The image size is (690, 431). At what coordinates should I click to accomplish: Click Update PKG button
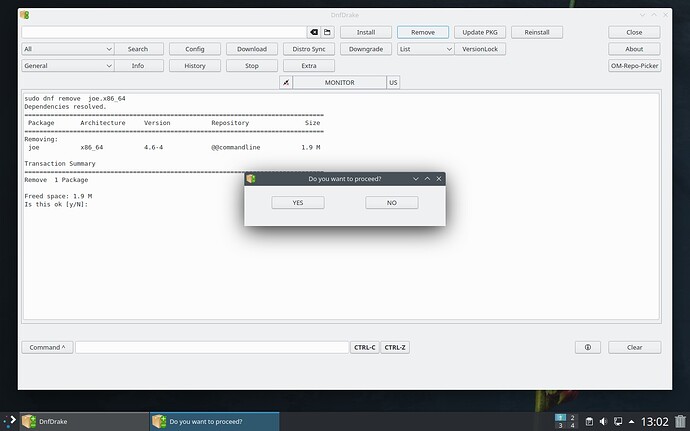pyautogui.click(x=480, y=32)
